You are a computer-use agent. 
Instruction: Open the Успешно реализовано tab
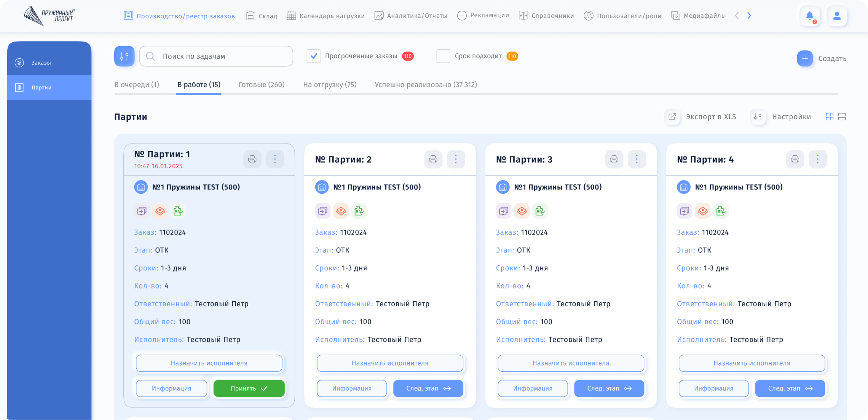[x=426, y=85]
